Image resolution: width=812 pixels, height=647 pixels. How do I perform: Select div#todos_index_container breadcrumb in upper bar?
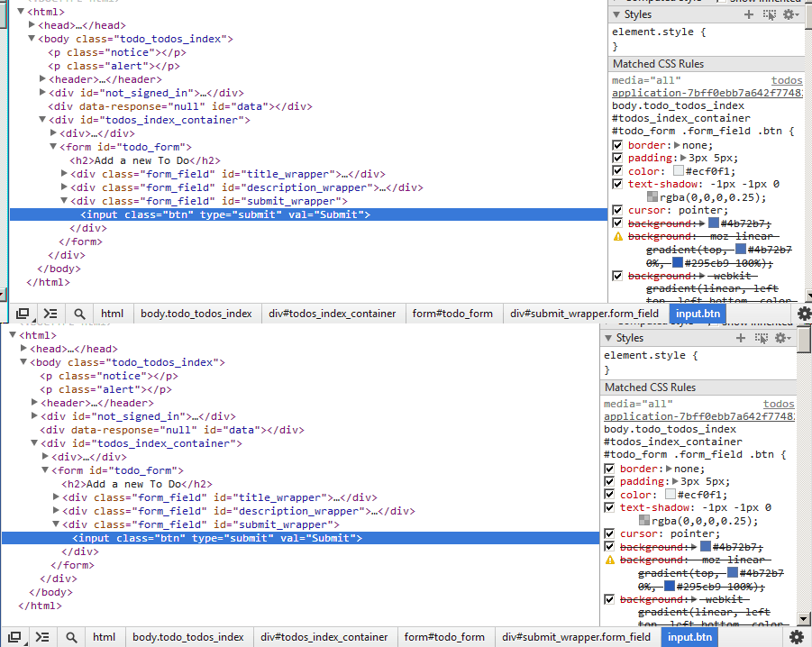tap(332, 314)
